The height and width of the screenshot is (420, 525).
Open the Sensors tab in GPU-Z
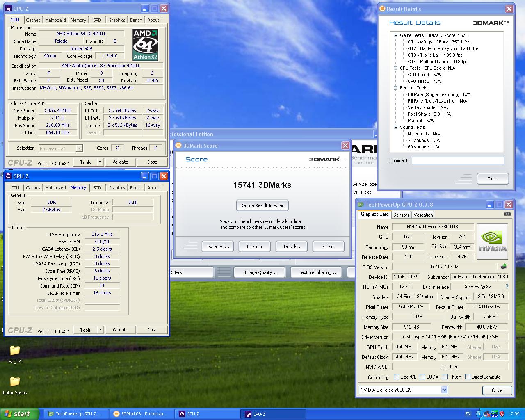(x=401, y=215)
